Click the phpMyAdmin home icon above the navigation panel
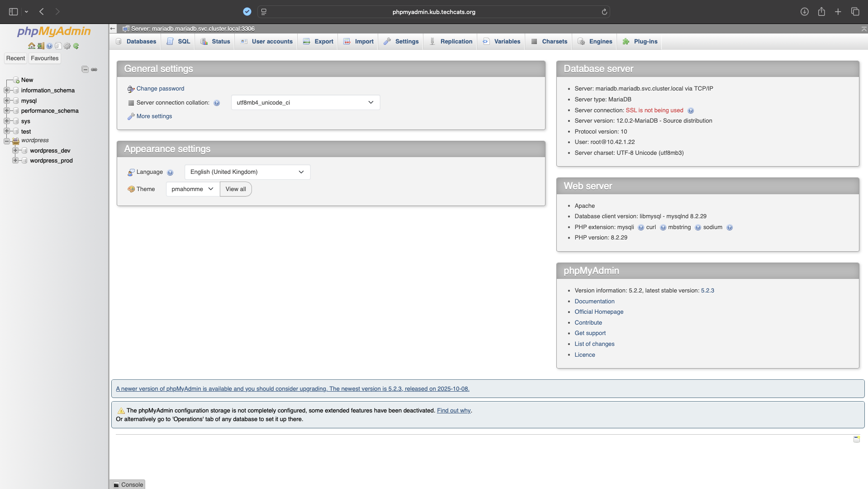Screen dimensions: 868x489 31,46
